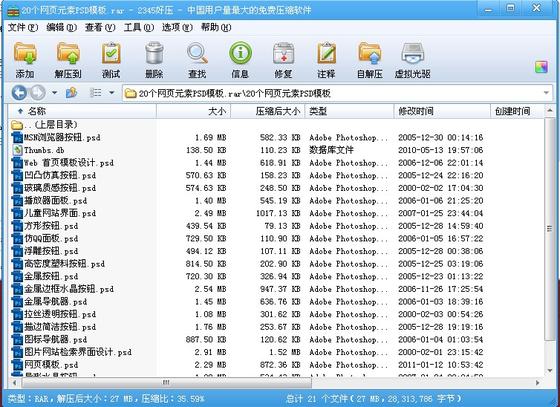The image size is (560, 407).
Task: Open the 信息 (Info) toolbar icon
Action: coord(240,54)
